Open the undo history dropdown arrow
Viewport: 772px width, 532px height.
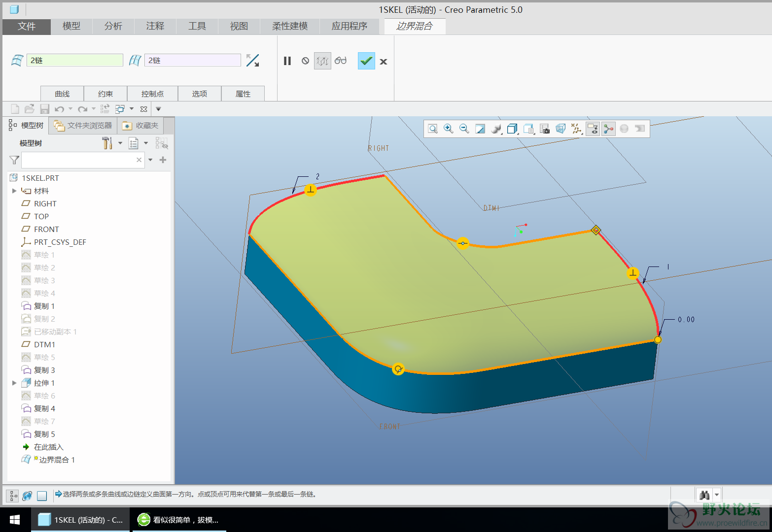point(70,109)
